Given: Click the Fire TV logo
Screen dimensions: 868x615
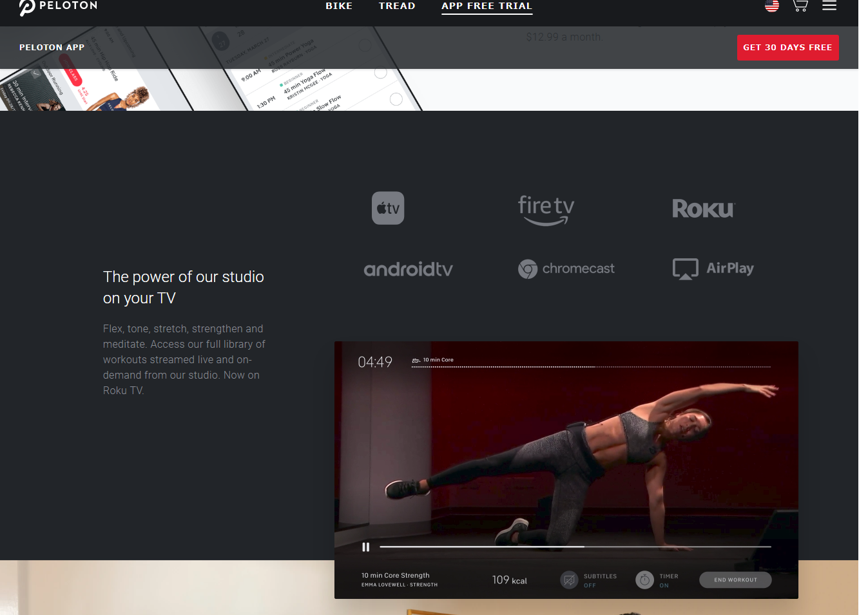Looking at the screenshot, I should click(546, 210).
